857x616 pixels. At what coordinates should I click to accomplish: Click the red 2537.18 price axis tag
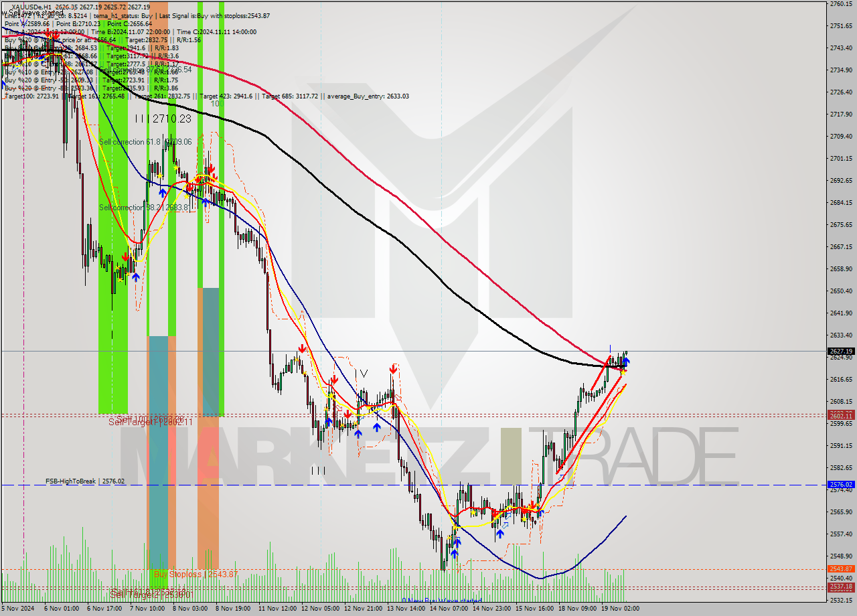pyautogui.click(x=841, y=587)
